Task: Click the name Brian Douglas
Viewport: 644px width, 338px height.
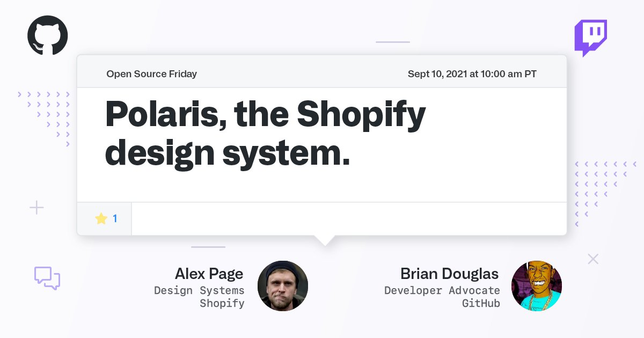Action: coord(449,274)
